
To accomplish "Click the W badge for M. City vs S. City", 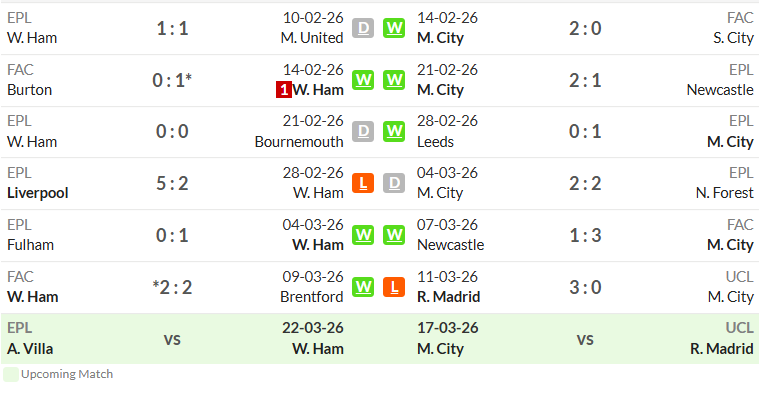I will pyautogui.click(x=394, y=28).
